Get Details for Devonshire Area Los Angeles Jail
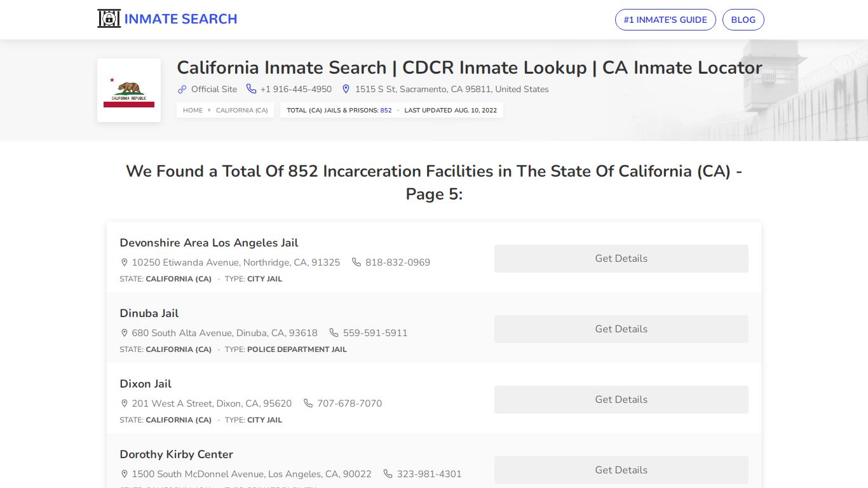868x488 pixels. click(x=621, y=259)
